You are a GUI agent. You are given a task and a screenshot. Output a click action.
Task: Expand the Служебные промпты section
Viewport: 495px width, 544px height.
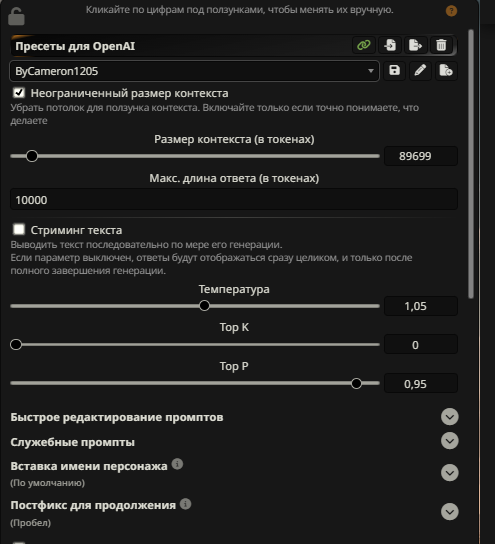[x=450, y=441]
